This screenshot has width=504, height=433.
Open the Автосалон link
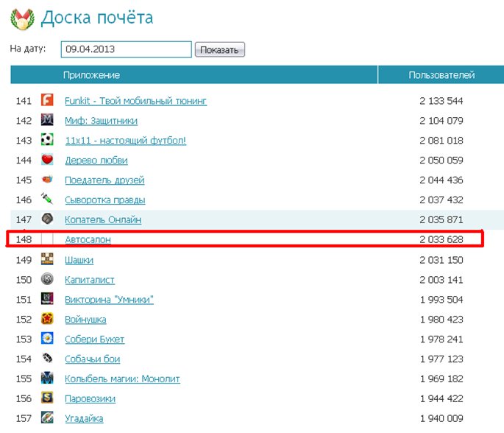click(x=88, y=239)
